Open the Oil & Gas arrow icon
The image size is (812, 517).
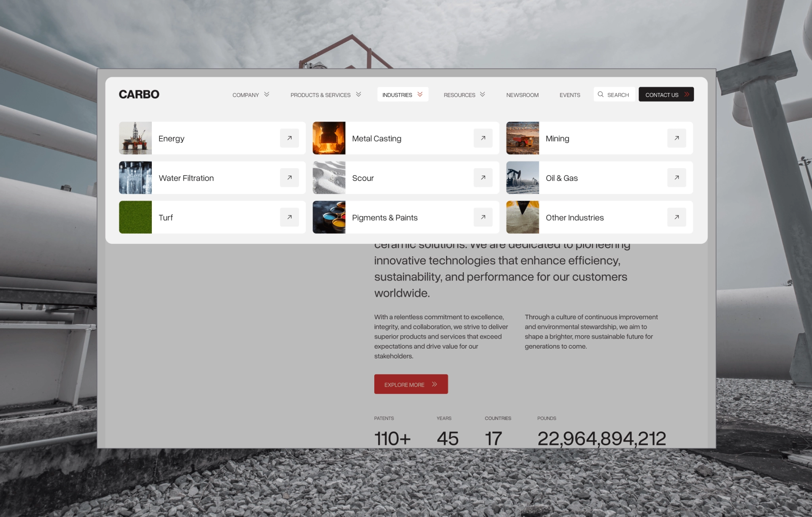(x=677, y=178)
